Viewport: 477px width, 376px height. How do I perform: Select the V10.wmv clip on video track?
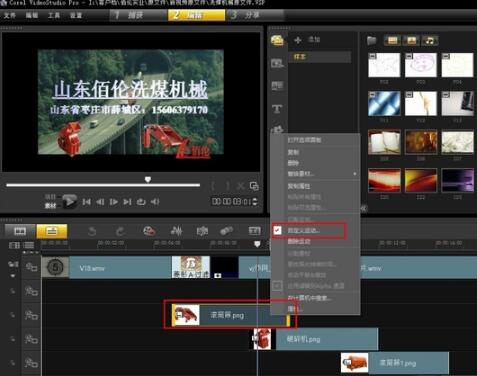[x=106, y=268]
